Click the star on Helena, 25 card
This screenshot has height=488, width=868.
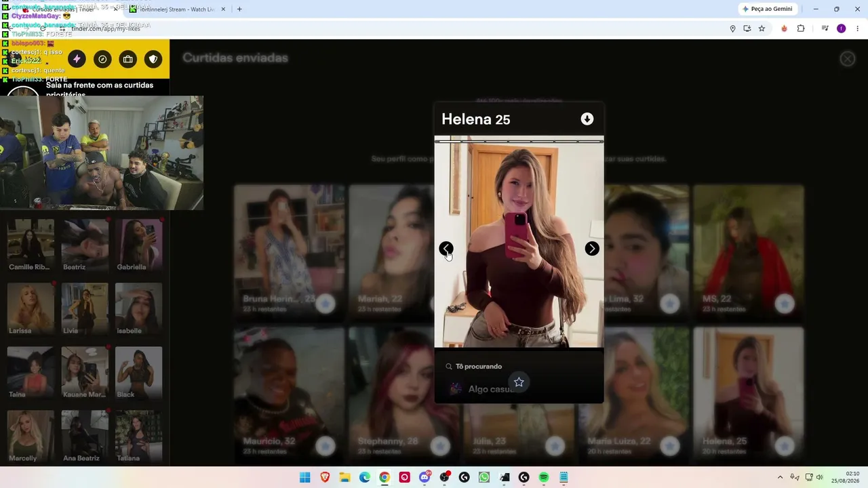click(x=785, y=445)
